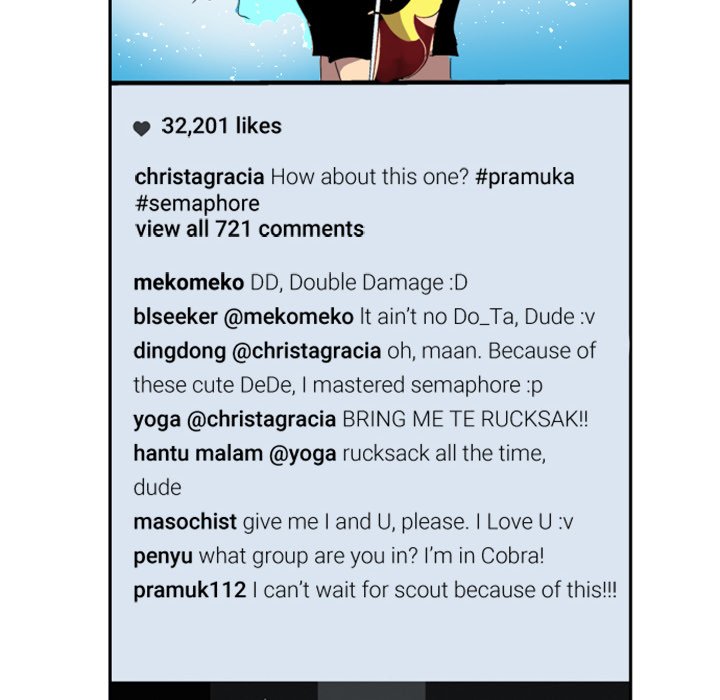Open the @mekomeko mention in blseeker's comment

click(x=288, y=316)
